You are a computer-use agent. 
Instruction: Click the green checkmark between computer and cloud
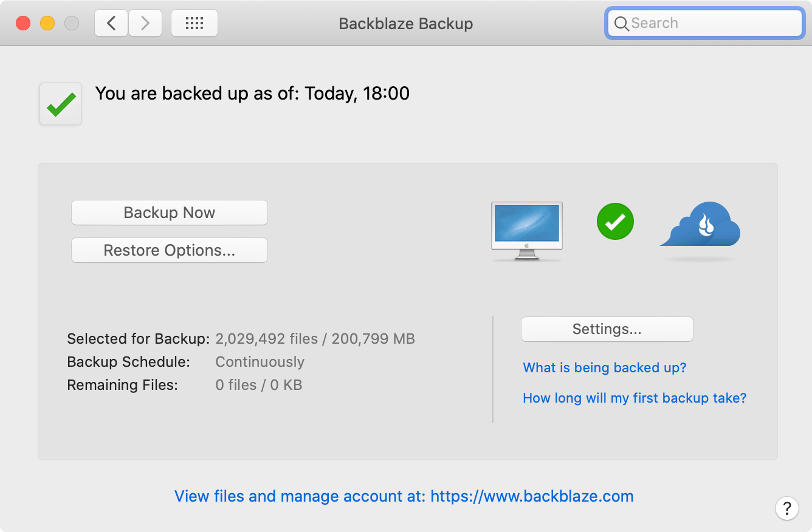point(615,222)
